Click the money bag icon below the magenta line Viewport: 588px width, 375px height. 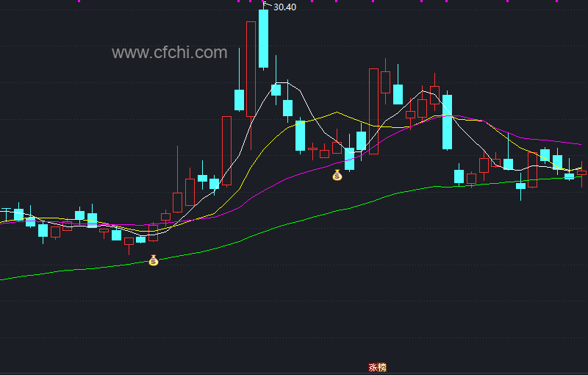337,175
